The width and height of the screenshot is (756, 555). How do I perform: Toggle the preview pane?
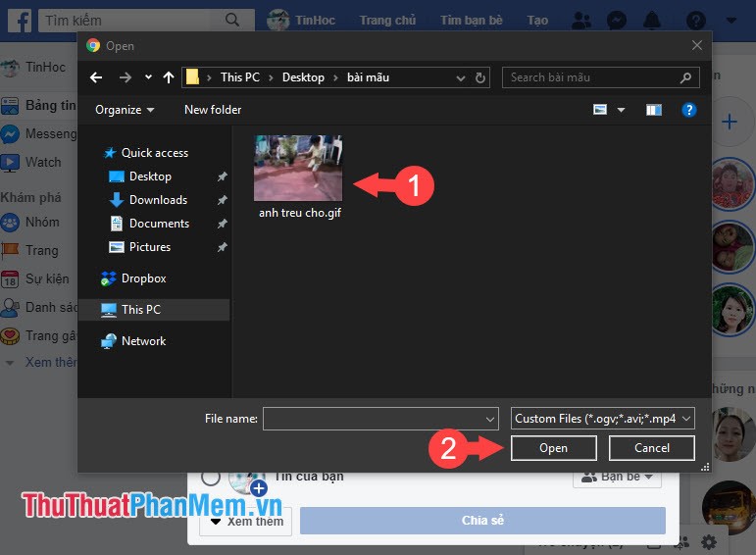(x=654, y=111)
